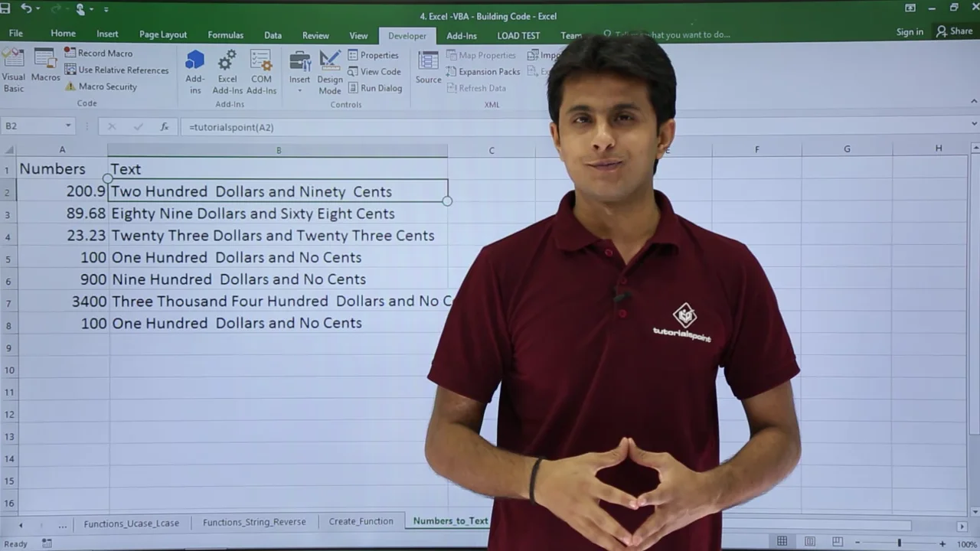The height and width of the screenshot is (551, 980).
Task: Open Macro Security settings
Action: (100, 87)
